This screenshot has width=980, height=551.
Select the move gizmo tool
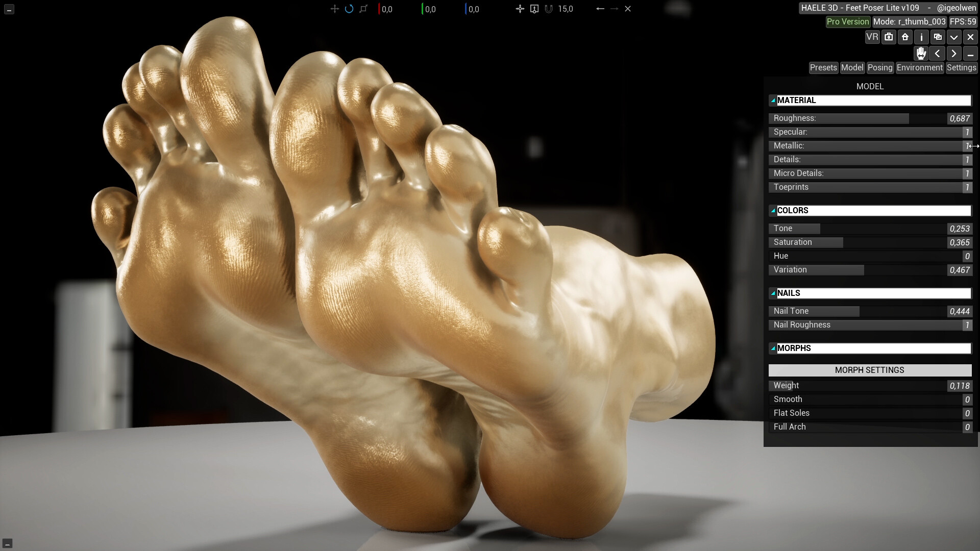(334, 9)
